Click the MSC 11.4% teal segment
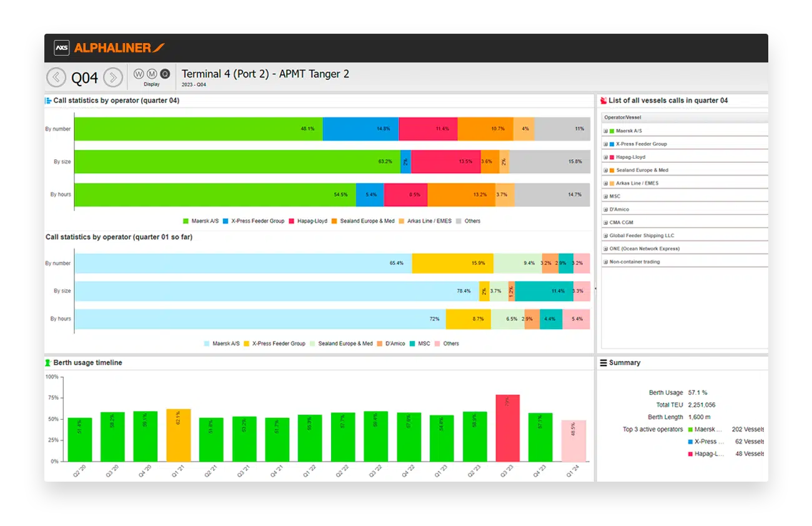Screen dimensions: 812x526 coord(544,291)
